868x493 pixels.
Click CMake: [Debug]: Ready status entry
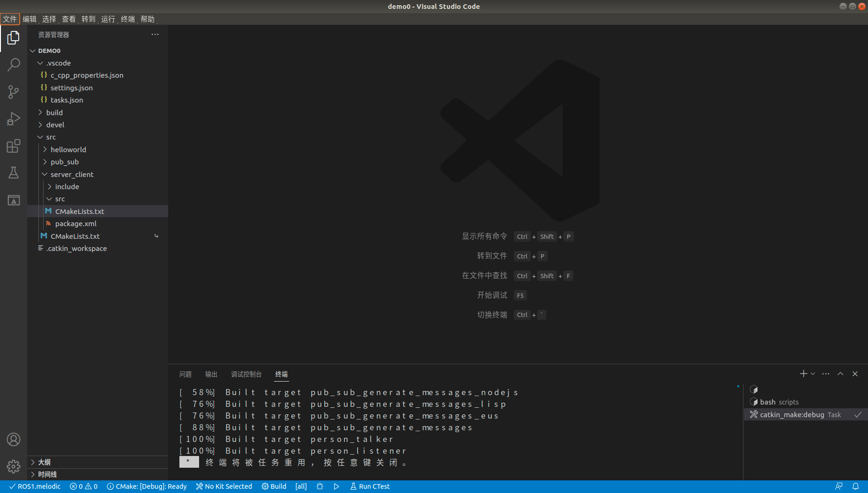coord(147,486)
